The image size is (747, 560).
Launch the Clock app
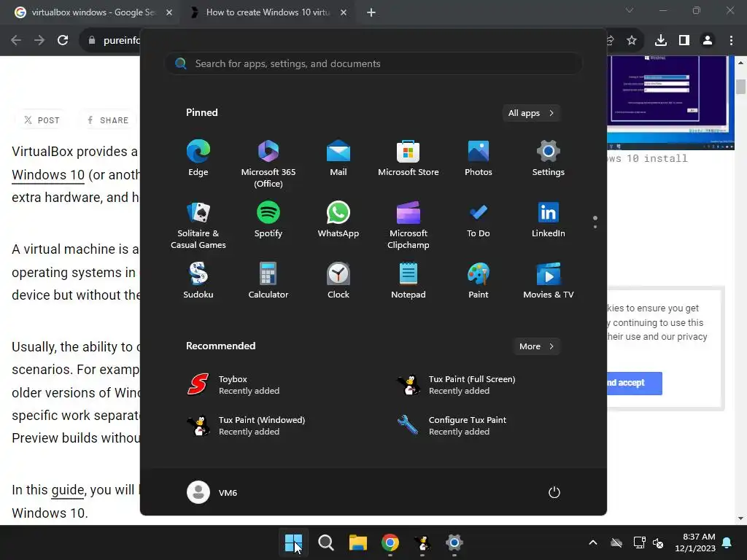[338, 281]
